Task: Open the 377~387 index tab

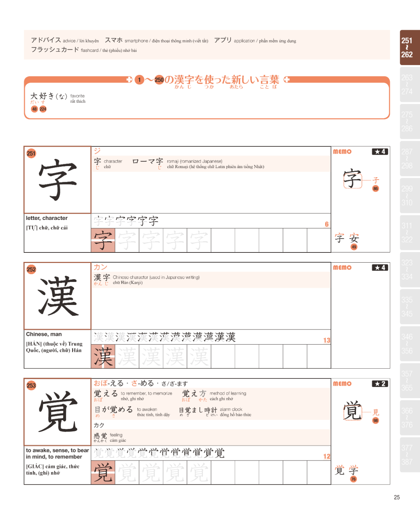Action: (x=410, y=455)
